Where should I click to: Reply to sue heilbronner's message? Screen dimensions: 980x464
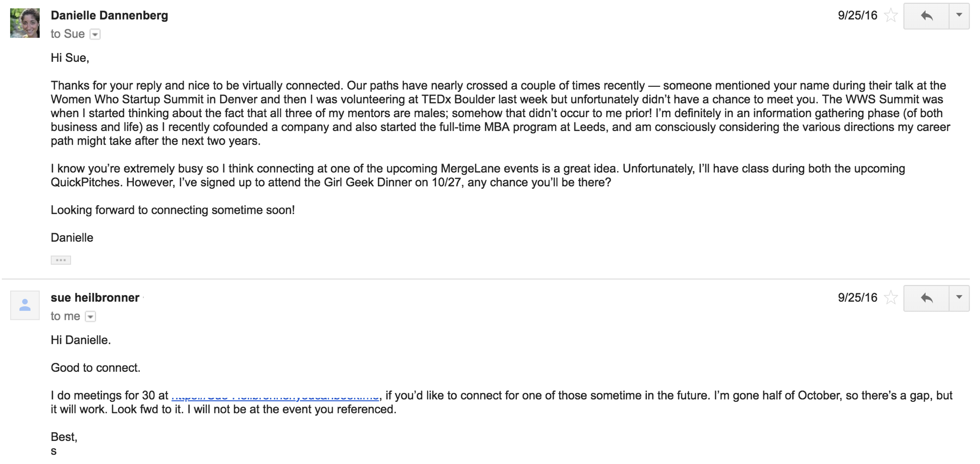pos(926,298)
